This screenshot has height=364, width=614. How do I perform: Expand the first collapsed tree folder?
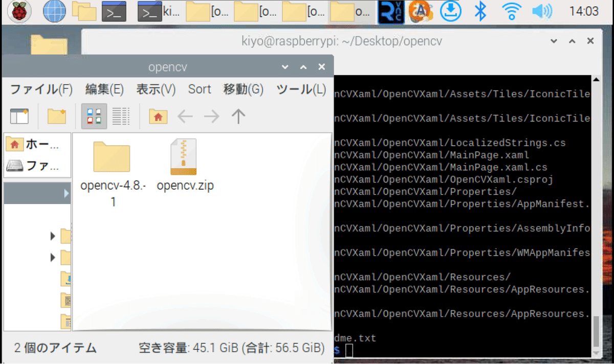point(53,236)
